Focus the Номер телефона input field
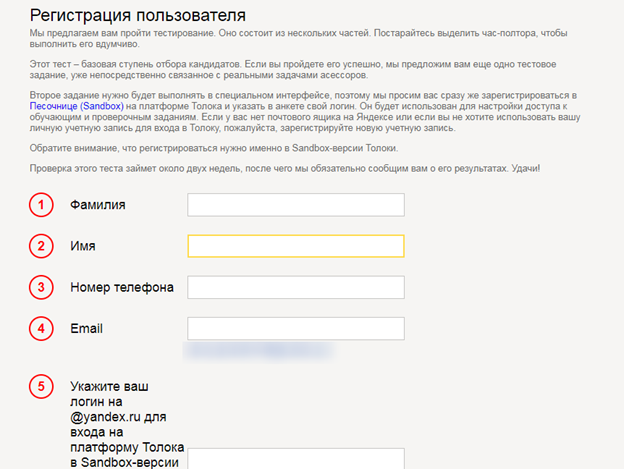 pos(296,287)
